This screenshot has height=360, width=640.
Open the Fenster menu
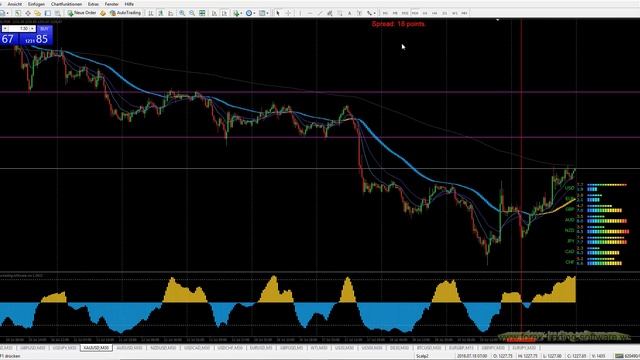tap(111, 4)
